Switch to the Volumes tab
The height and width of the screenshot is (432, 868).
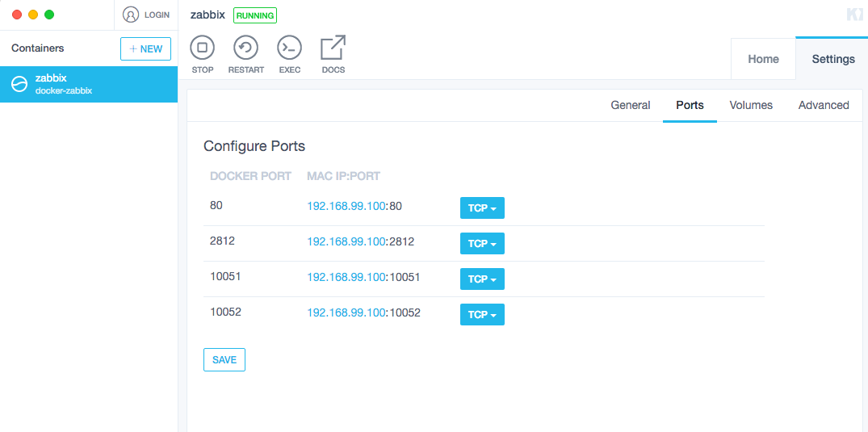[x=751, y=105]
